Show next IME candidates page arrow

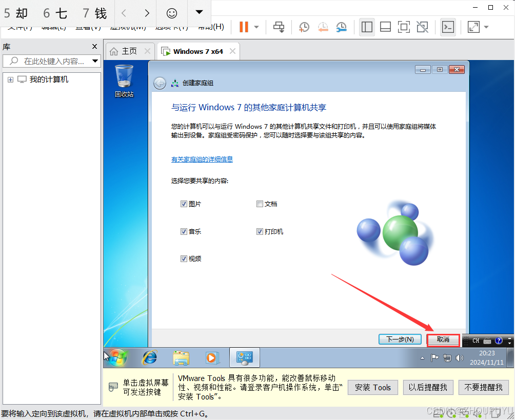point(147,13)
